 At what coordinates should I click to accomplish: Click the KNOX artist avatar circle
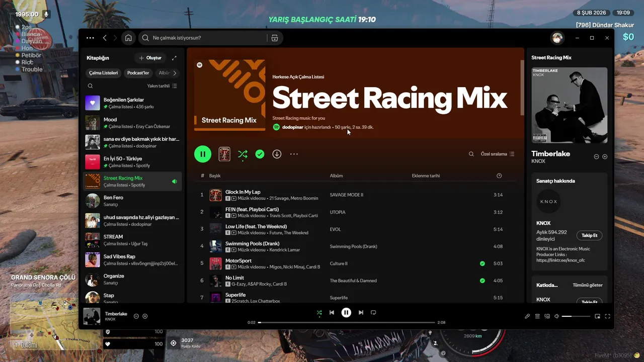coord(548,201)
